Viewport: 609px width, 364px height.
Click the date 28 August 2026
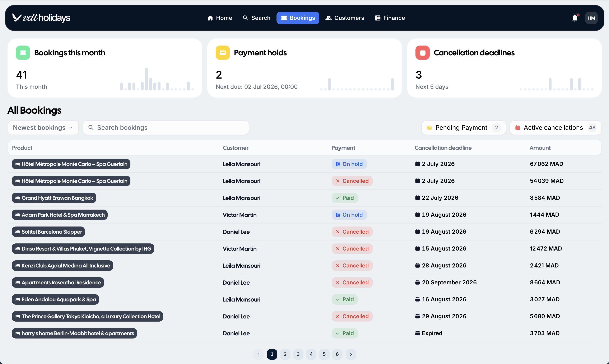[x=444, y=265]
